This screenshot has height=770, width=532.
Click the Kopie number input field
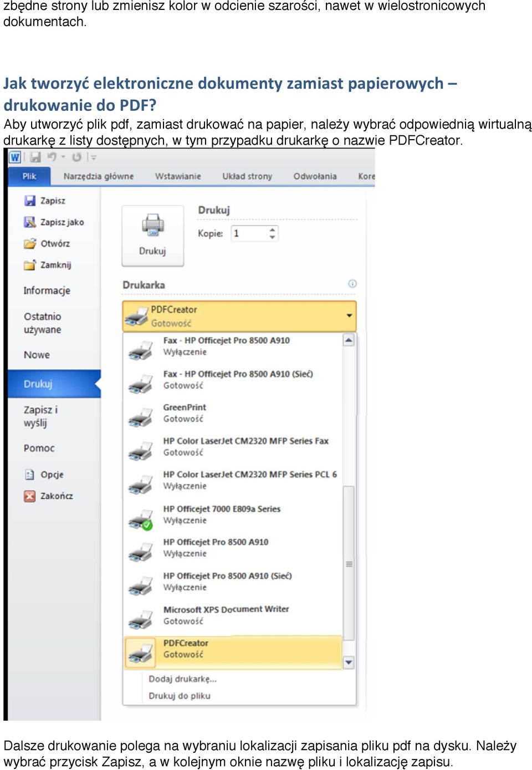(249, 233)
